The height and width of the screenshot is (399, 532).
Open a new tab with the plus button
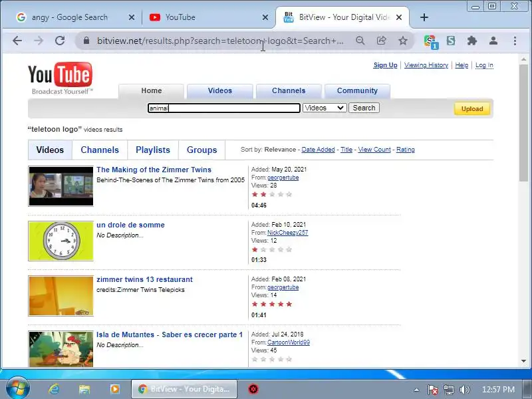coord(424,17)
